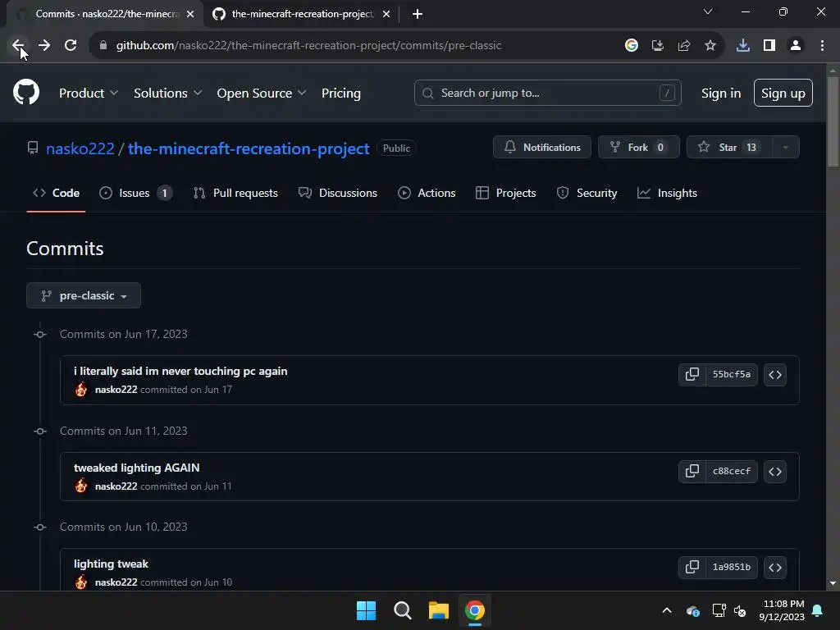Open the Security tab
Viewport: 840px width, 630px height.
point(587,193)
